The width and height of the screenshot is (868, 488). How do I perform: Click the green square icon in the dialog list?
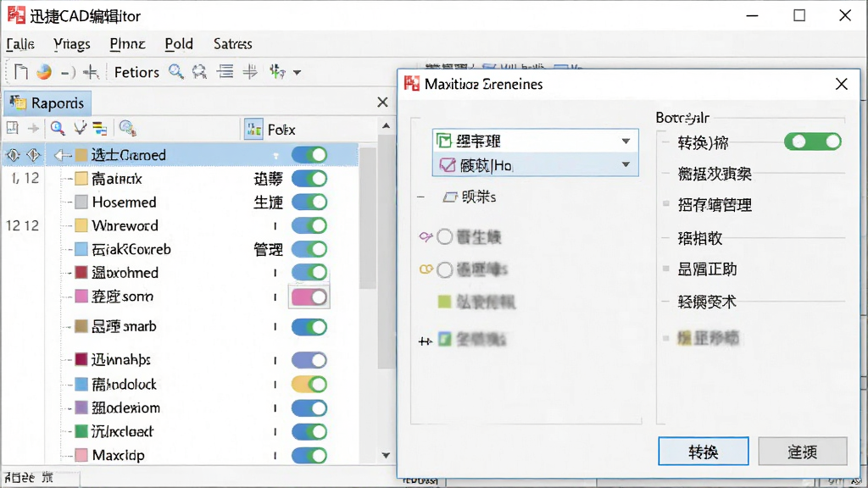point(444,302)
